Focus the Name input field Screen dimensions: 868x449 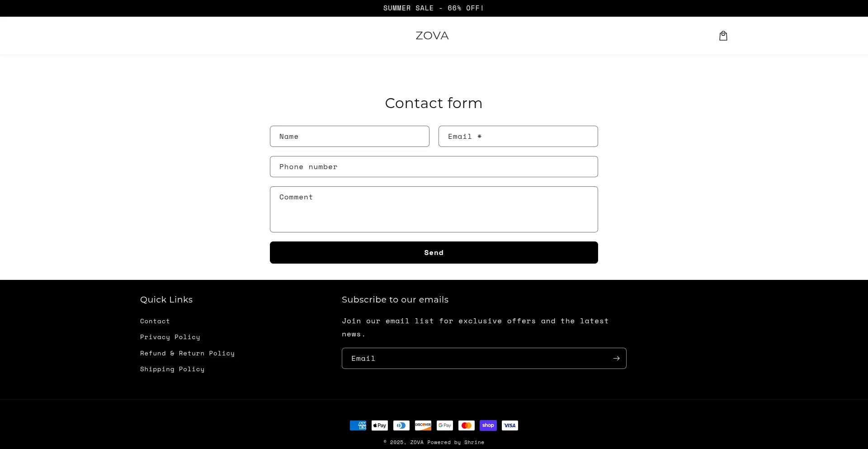[x=349, y=137]
